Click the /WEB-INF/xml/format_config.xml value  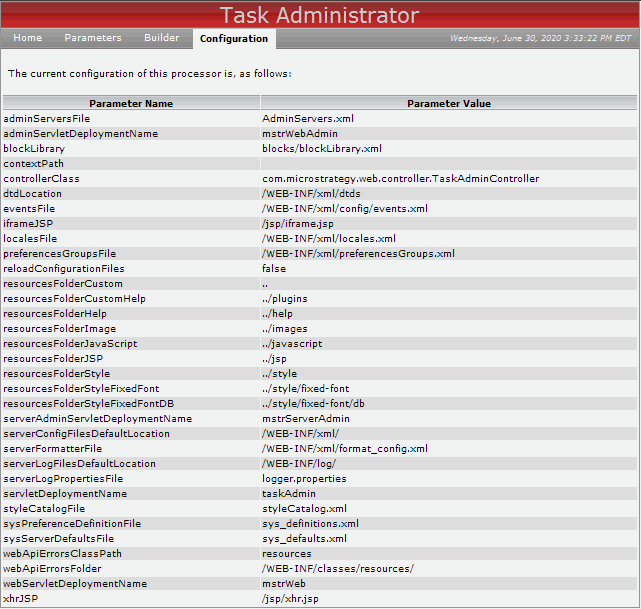coord(345,449)
